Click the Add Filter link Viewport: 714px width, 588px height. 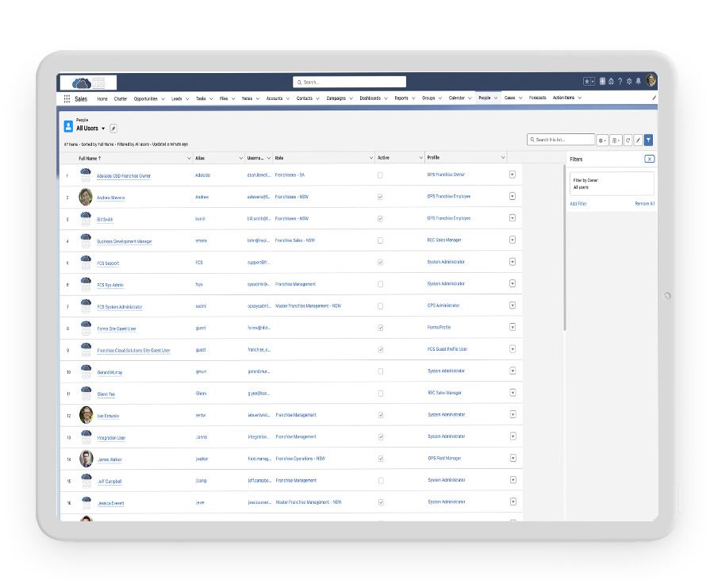coord(578,204)
